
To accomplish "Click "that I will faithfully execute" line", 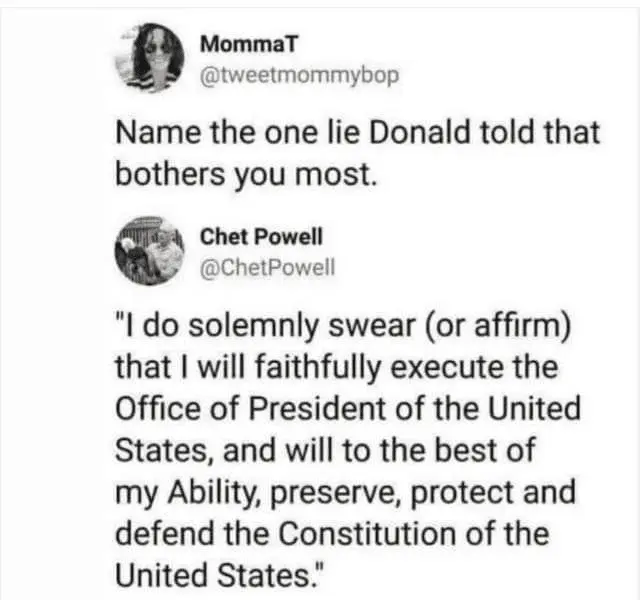I will point(337,369).
